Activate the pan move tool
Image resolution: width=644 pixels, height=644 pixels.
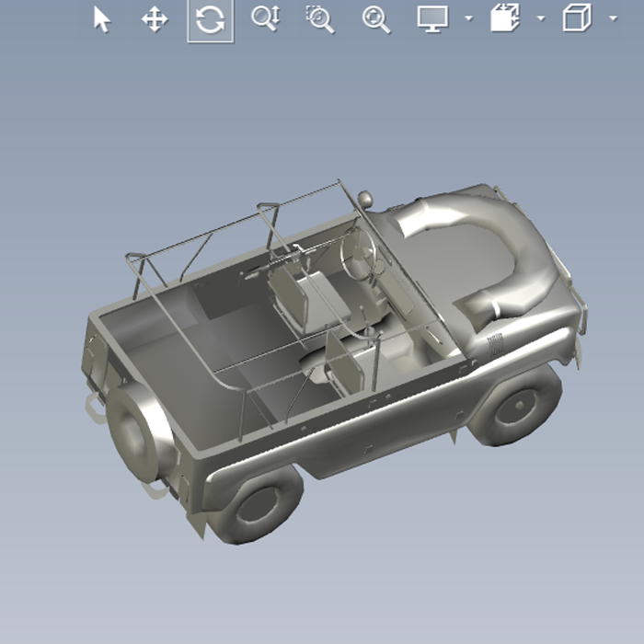pos(155,19)
